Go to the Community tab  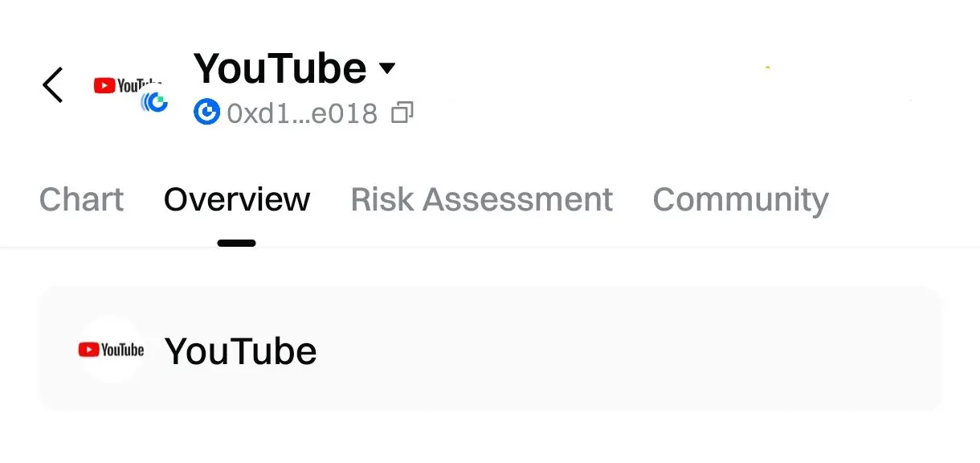click(x=740, y=199)
